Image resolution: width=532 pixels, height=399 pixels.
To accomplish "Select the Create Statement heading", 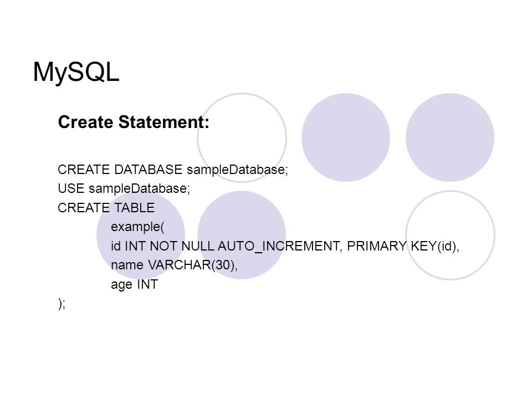I will click(x=134, y=122).
